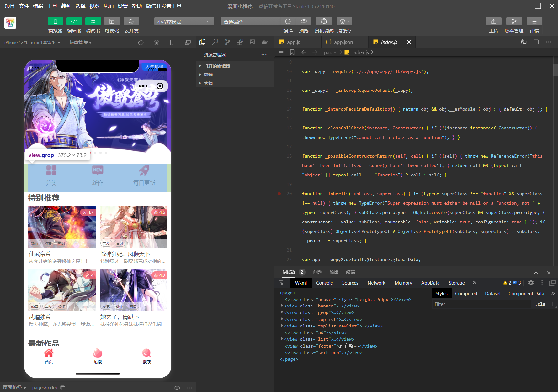Open the file explorer icon
Screen dimensions: 558x392
coord(202,42)
